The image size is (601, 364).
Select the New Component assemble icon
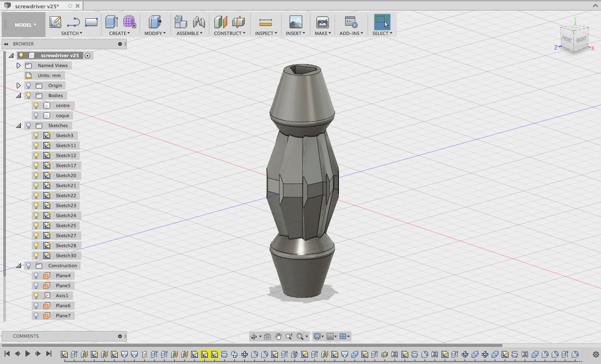pyautogui.click(x=180, y=22)
